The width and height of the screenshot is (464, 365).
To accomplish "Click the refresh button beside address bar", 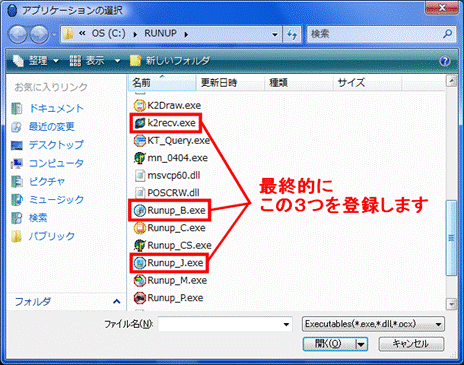I will pos(292,34).
